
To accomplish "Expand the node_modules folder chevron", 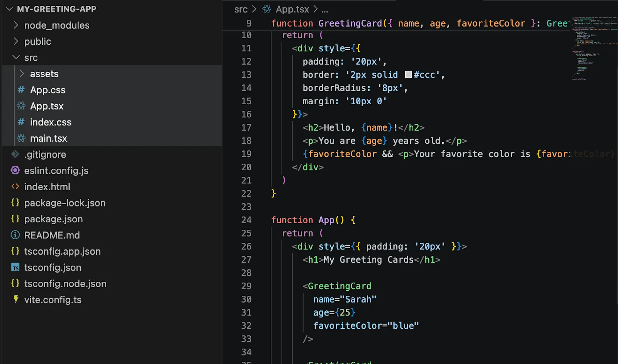I will point(15,25).
